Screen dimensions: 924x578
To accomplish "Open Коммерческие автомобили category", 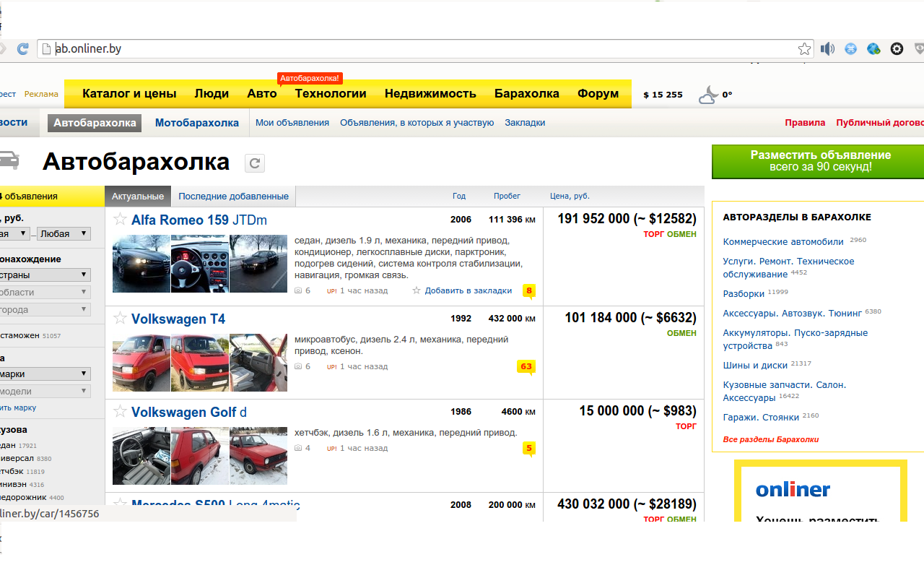I will (x=783, y=242).
